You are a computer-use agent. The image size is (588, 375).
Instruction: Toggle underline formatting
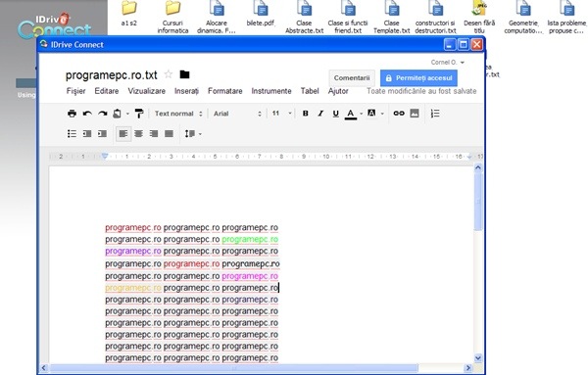click(335, 114)
